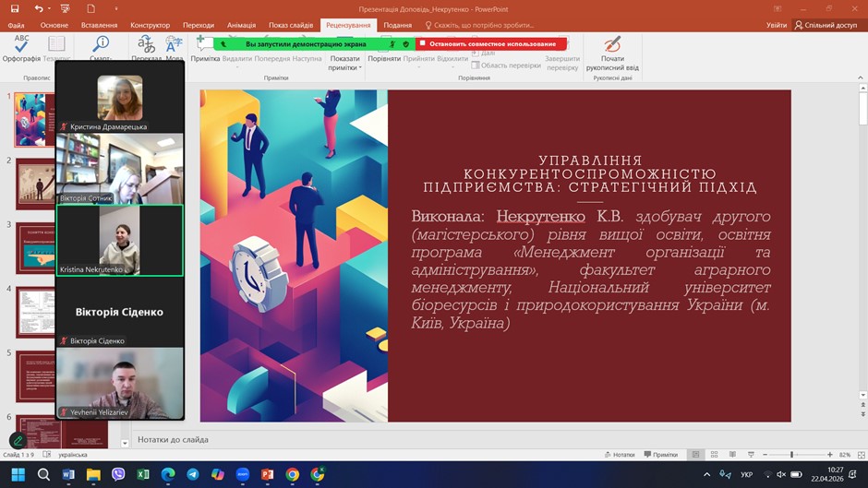This screenshot has height=488, width=868.
Task: Open the Подання tab
Action: 397,25
